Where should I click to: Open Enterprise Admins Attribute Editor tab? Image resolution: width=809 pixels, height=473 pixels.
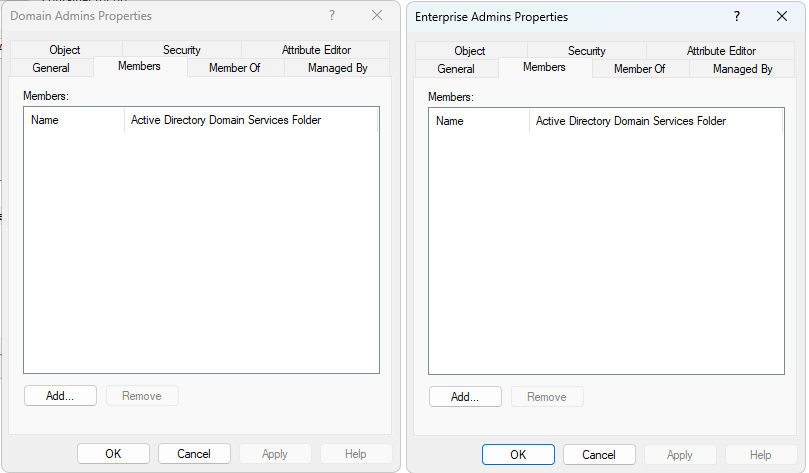(x=721, y=51)
